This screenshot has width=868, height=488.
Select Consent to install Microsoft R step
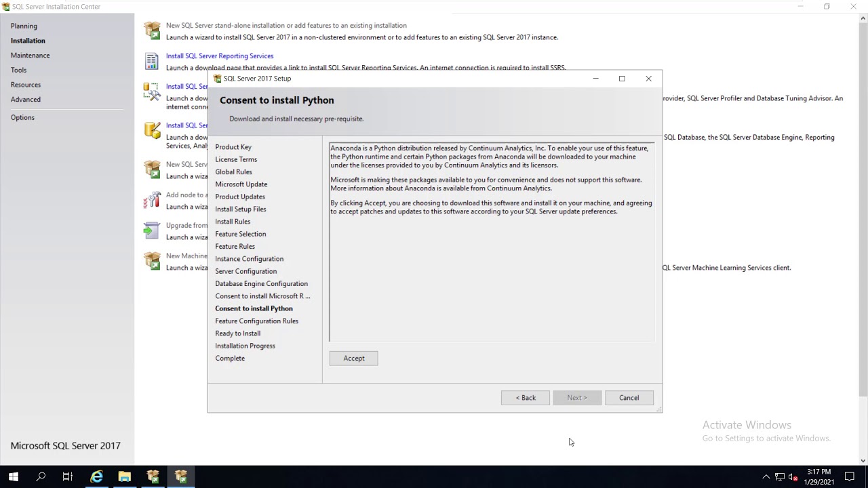point(262,296)
